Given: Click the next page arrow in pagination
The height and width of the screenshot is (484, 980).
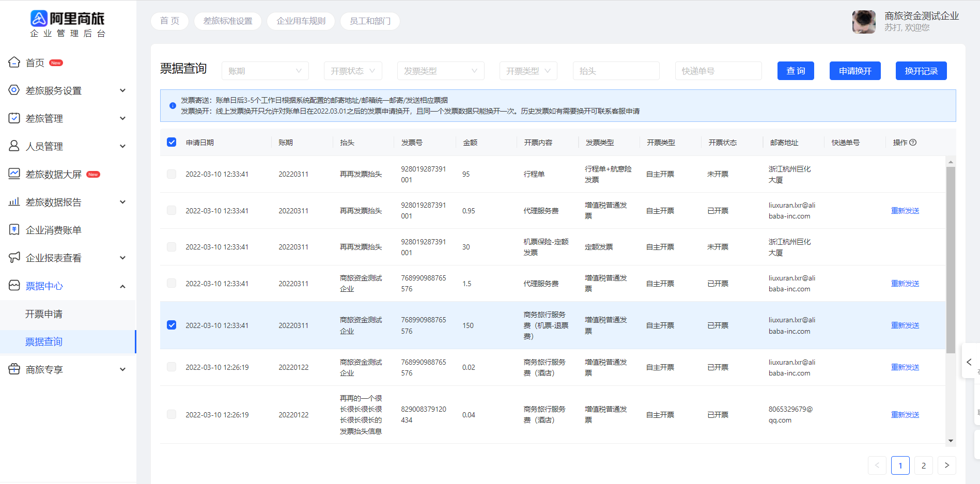Looking at the screenshot, I should pos(947,465).
